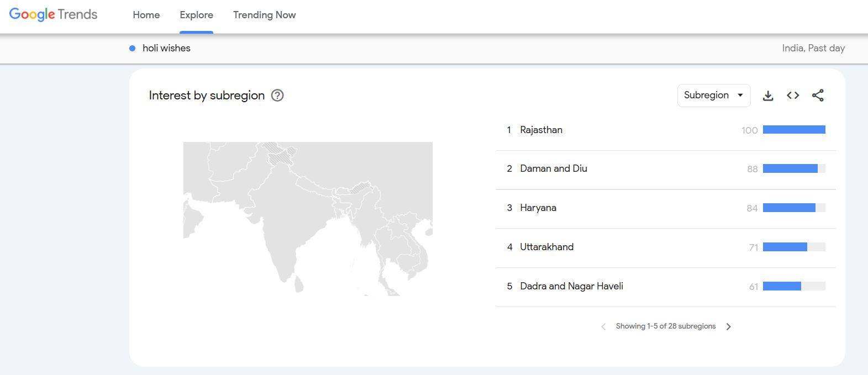Open the embed code icon
Image resolution: width=868 pixels, height=375 pixels.
point(793,96)
